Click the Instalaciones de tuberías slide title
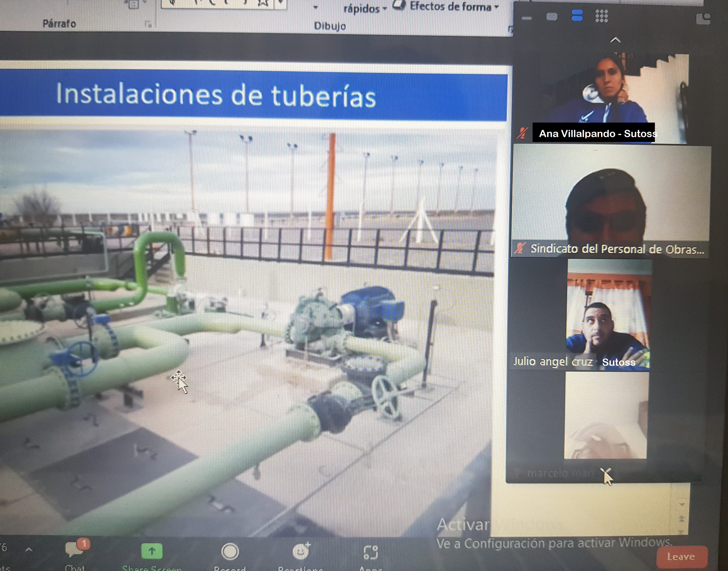Screen dimensions: 728x571 216,95
